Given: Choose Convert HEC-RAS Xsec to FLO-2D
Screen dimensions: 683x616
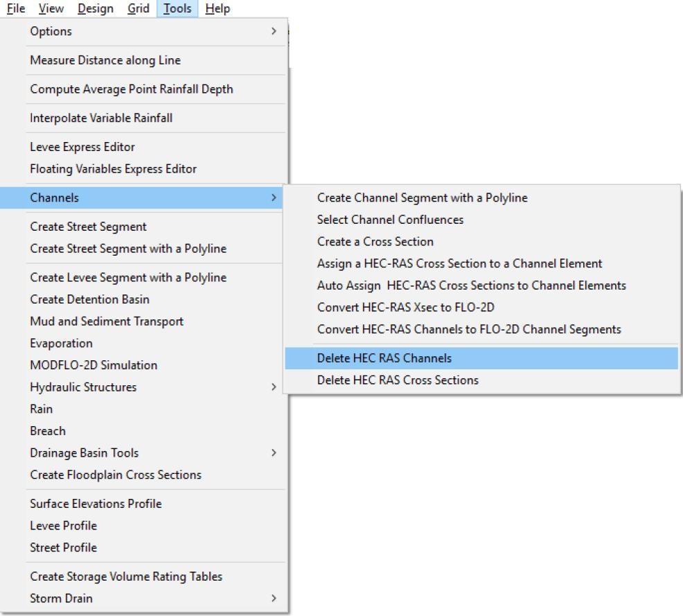Looking at the screenshot, I should tap(405, 308).
